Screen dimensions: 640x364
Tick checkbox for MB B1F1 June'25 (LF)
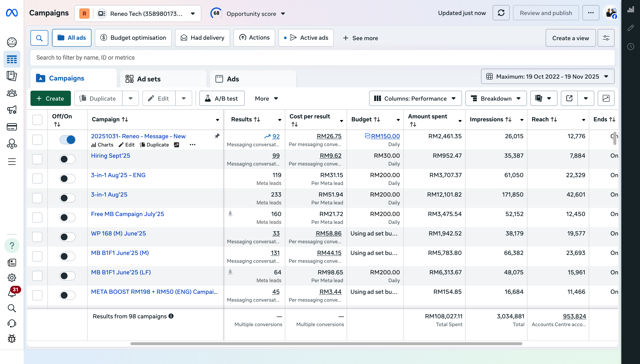click(37, 276)
